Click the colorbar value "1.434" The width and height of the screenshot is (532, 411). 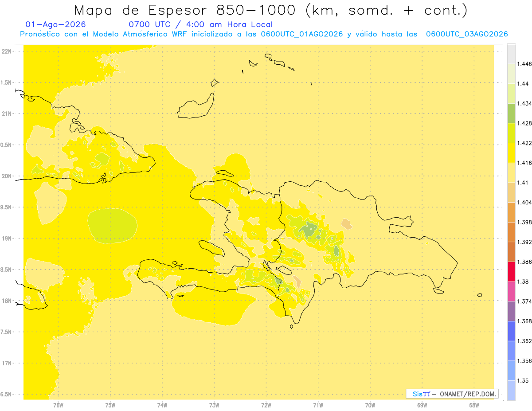point(524,103)
